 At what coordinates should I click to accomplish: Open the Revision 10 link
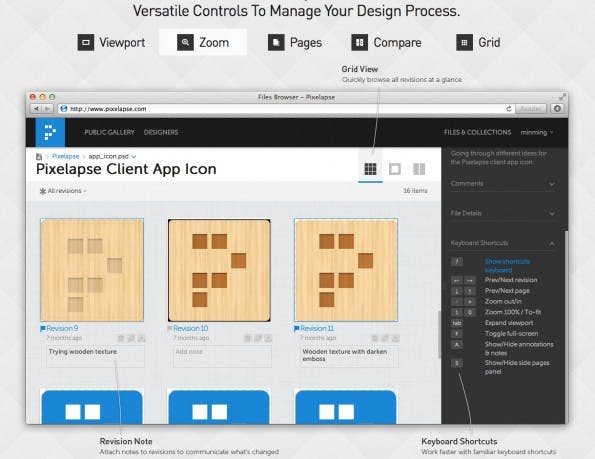coord(190,329)
